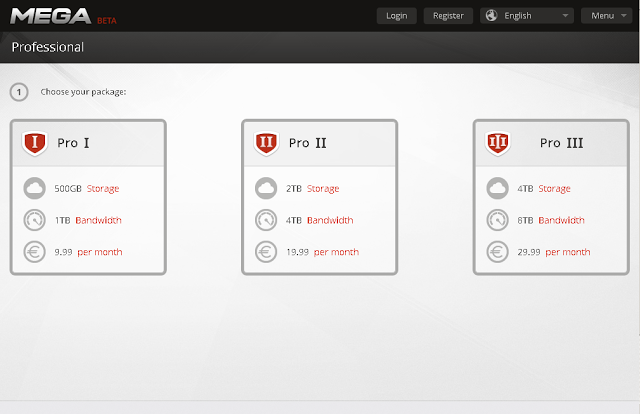The height and width of the screenshot is (414, 640).
Task: Open the Register button
Action: [x=448, y=16]
